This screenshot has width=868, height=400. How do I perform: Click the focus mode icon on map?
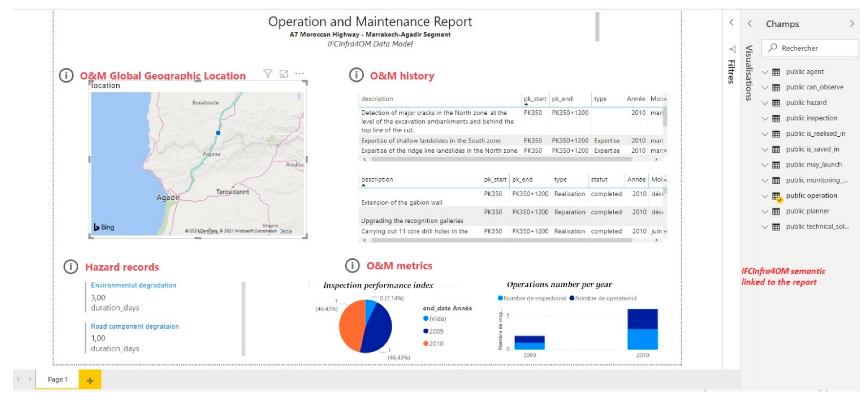(284, 74)
